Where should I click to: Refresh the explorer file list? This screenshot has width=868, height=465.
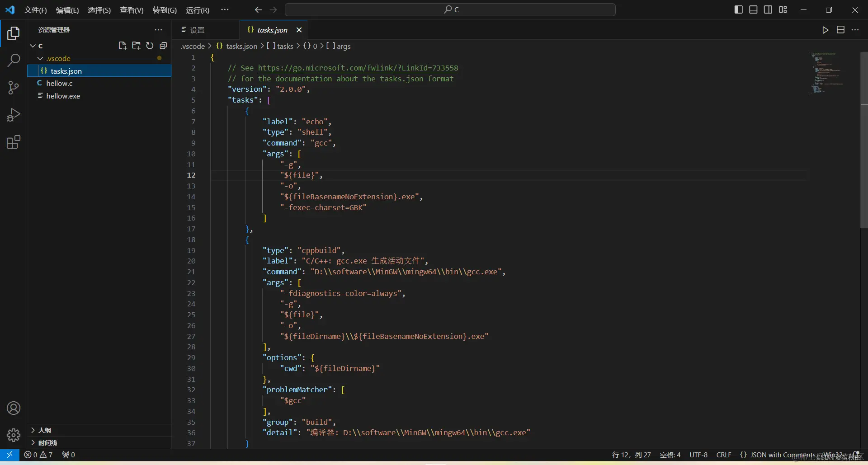point(150,46)
